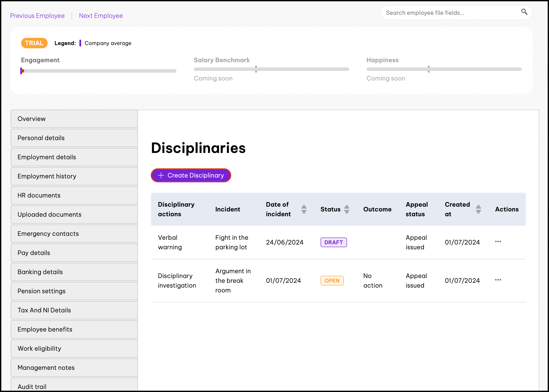Go to Previous Employee
Image resolution: width=549 pixels, height=392 pixels.
(x=37, y=16)
